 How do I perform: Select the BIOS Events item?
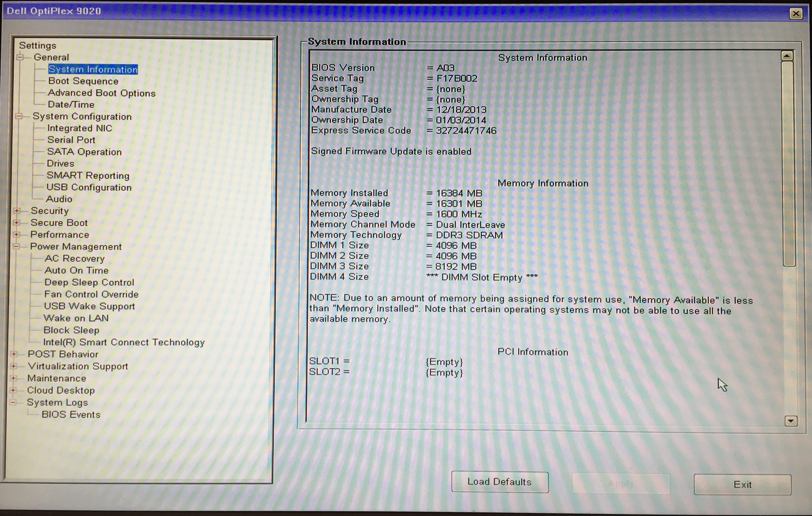(x=71, y=414)
